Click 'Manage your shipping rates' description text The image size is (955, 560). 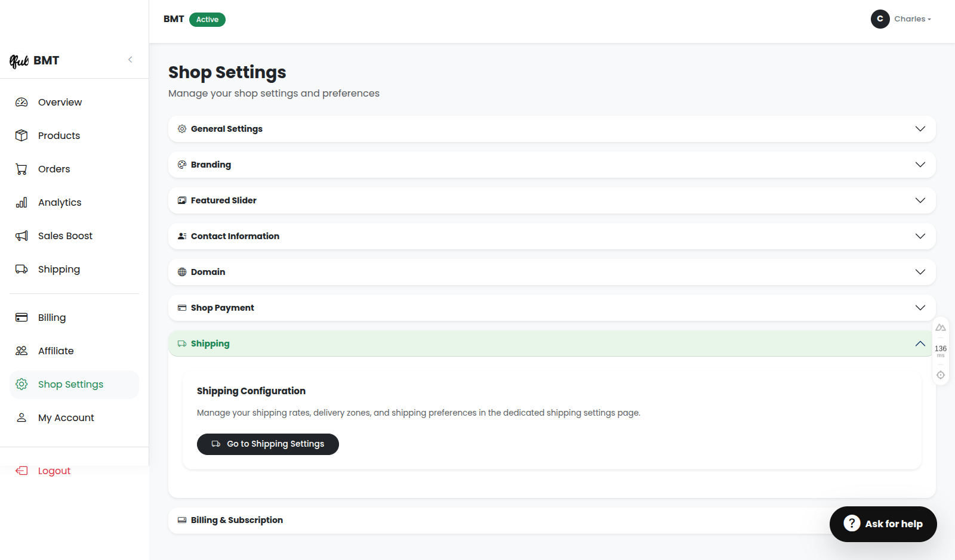(418, 413)
